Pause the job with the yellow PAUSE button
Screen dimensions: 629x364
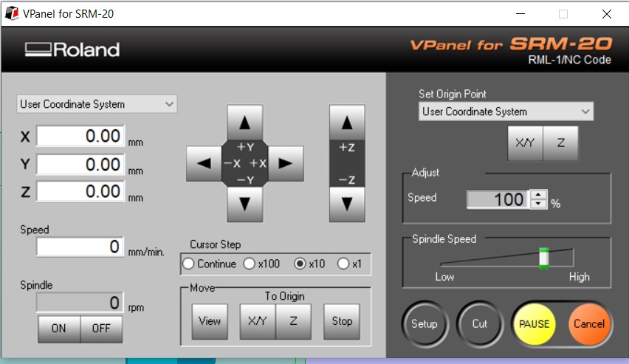(535, 324)
